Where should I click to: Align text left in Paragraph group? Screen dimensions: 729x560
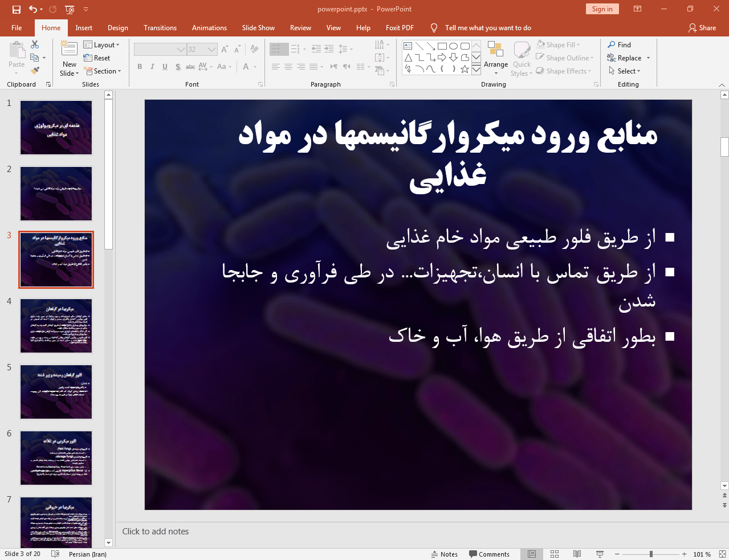[x=275, y=67]
